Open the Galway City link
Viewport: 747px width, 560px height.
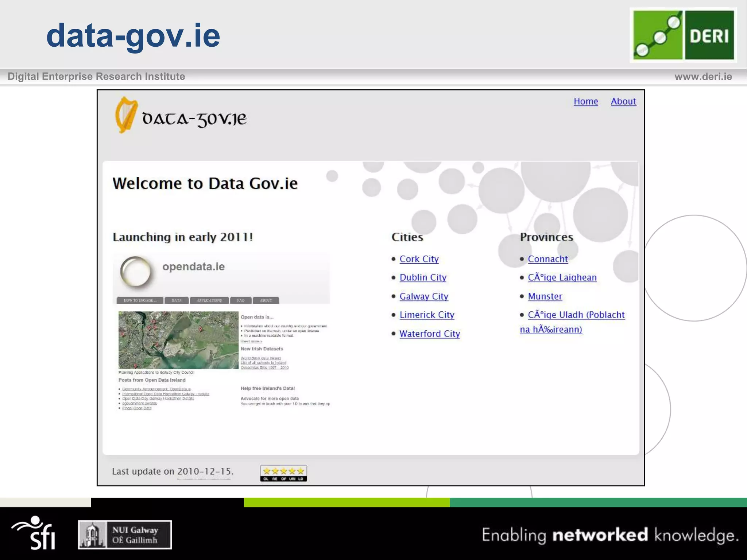tap(424, 296)
